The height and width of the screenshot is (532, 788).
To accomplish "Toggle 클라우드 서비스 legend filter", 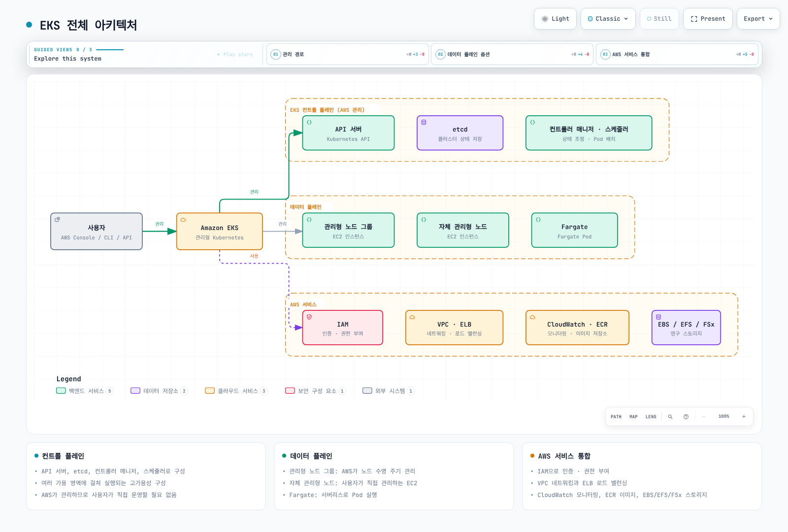I will (236, 391).
